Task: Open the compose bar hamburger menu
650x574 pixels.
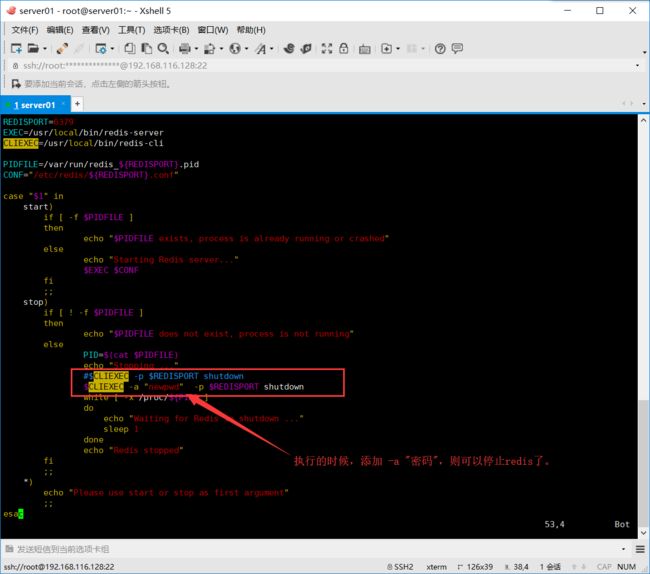Action: point(640,549)
